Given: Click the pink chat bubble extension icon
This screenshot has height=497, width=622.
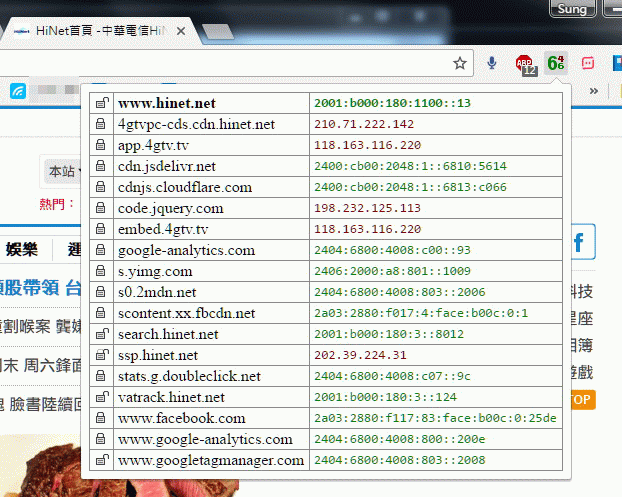Looking at the screenshot, I should click(x=587, y=63).
